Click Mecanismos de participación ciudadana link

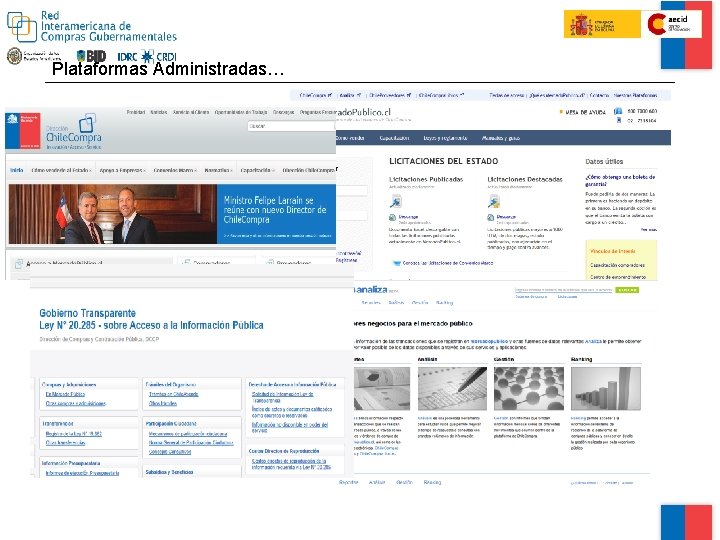tap(188, 433)
